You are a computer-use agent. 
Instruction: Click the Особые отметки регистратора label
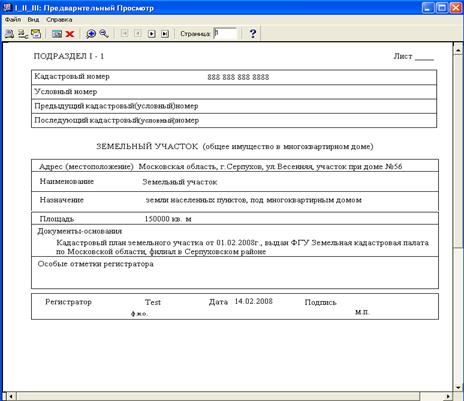(96, 264)
